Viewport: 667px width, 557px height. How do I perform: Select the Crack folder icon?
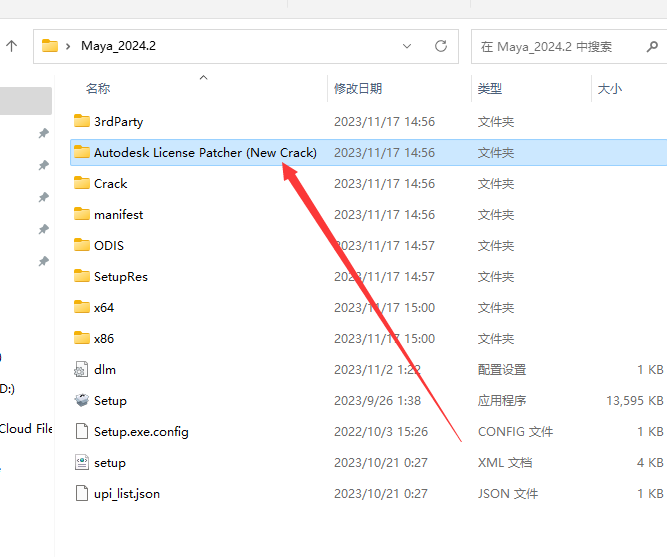pyautogui.click(x=82, y=184)
